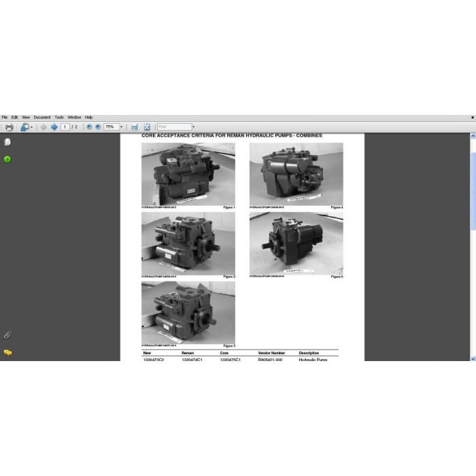Open the Comments panel icon
Image resolution: width=476 pixels, height=476 pixels.
[7, 352]
